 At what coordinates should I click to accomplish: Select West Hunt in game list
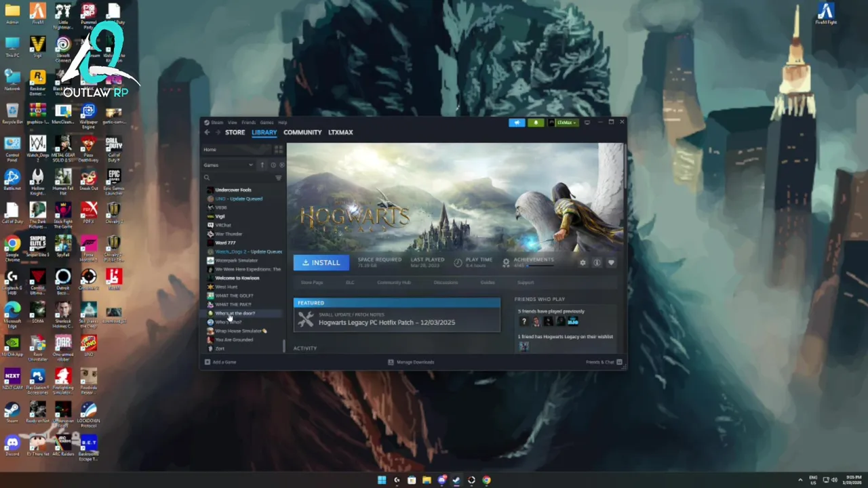[x=226, y=287]
